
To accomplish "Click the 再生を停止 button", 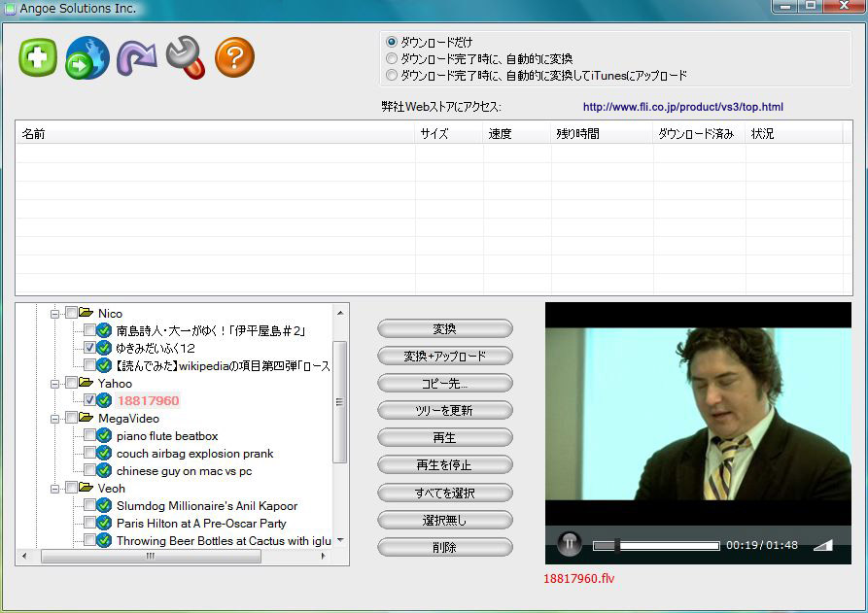I will point(444,464).
